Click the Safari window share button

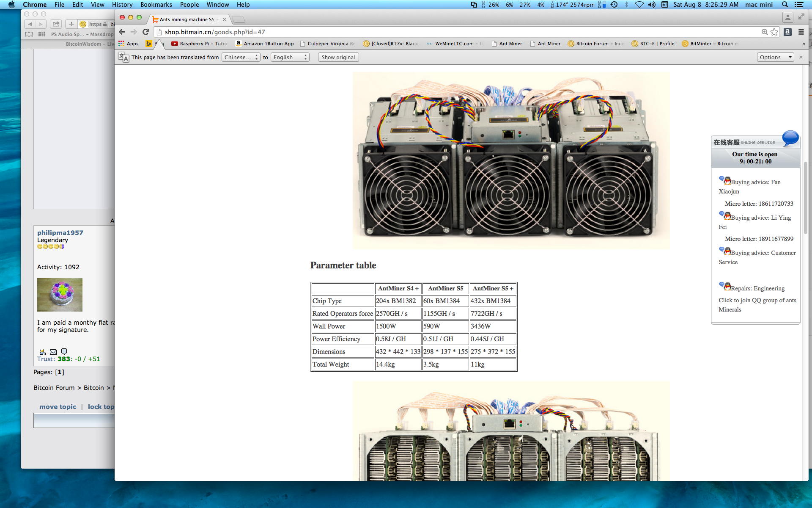tap(56, 24)
